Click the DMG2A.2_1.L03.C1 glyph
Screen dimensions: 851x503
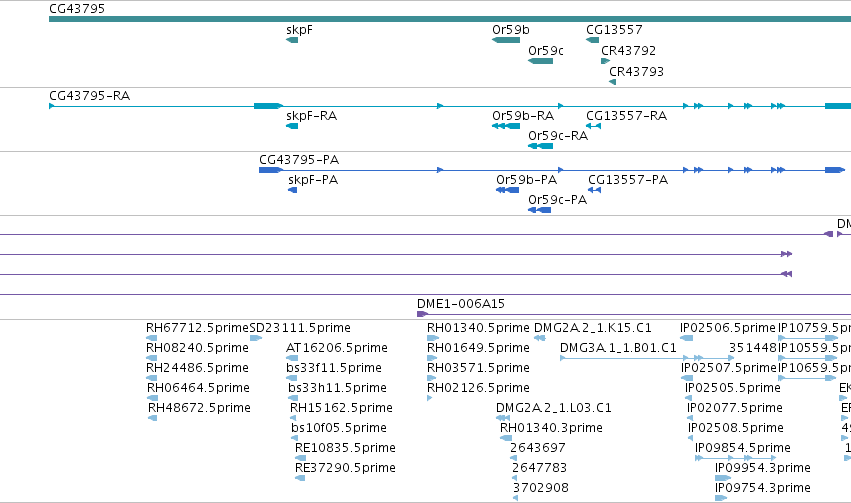click(x=503, y=418)
